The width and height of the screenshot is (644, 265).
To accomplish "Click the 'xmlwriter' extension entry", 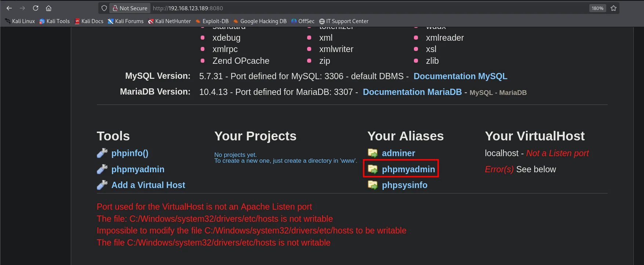I will coord(336,49).
